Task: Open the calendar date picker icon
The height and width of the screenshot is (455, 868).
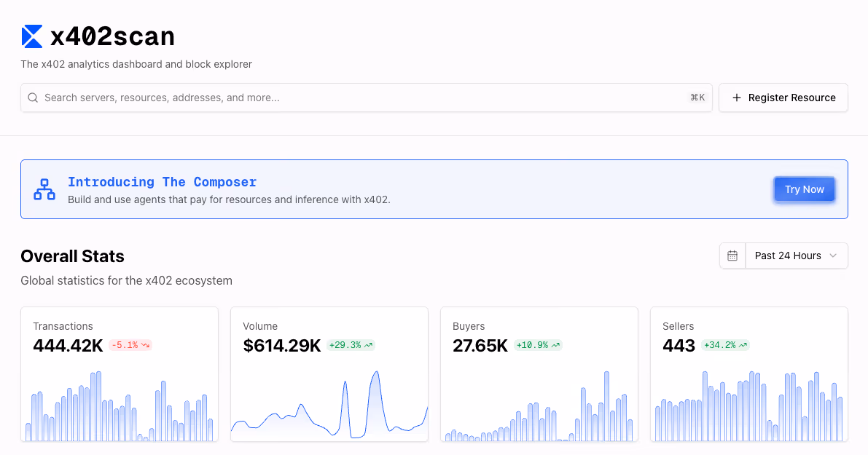Action: pyautogui.click(x=732, y=256)
